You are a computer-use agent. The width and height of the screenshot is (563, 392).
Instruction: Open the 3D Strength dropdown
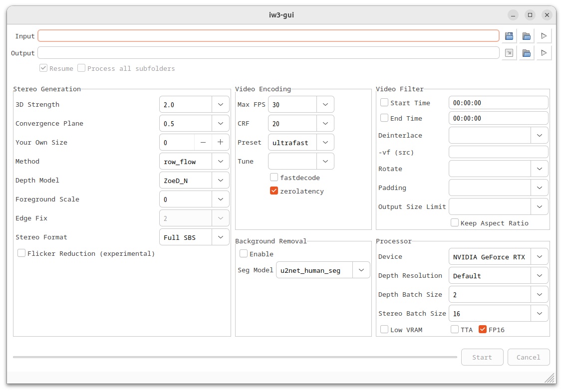pyautogui.click(x=221, y=104)
